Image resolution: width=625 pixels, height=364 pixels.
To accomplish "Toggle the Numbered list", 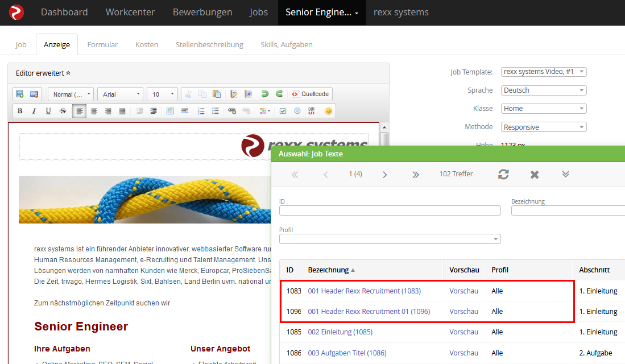I will pos(201,111).
